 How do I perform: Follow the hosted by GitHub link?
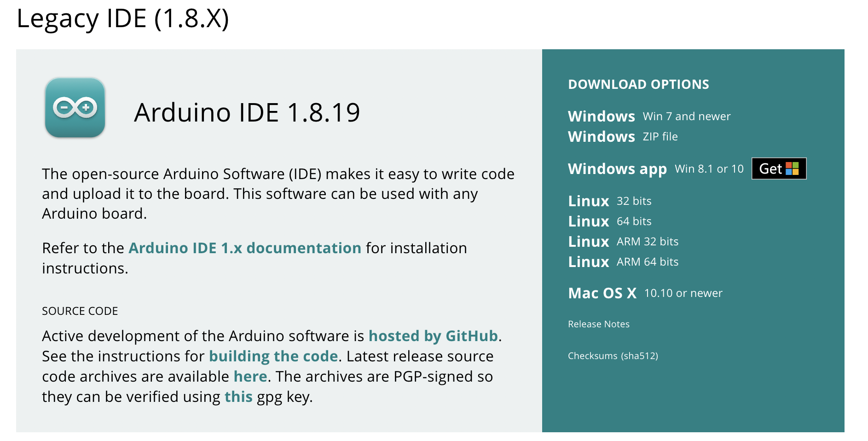tap(433, 336)
